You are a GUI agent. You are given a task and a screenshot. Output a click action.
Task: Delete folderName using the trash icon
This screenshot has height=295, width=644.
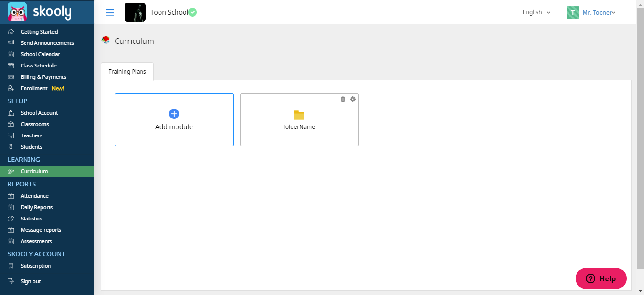pyautogui.click(x=343, y=99)
